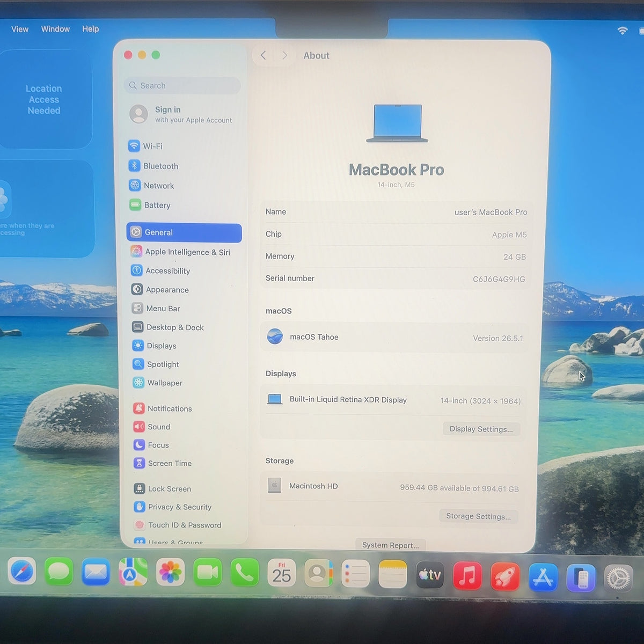Open Reminders from the Dock
Screen dimensions: 644x644
(356, 574)
